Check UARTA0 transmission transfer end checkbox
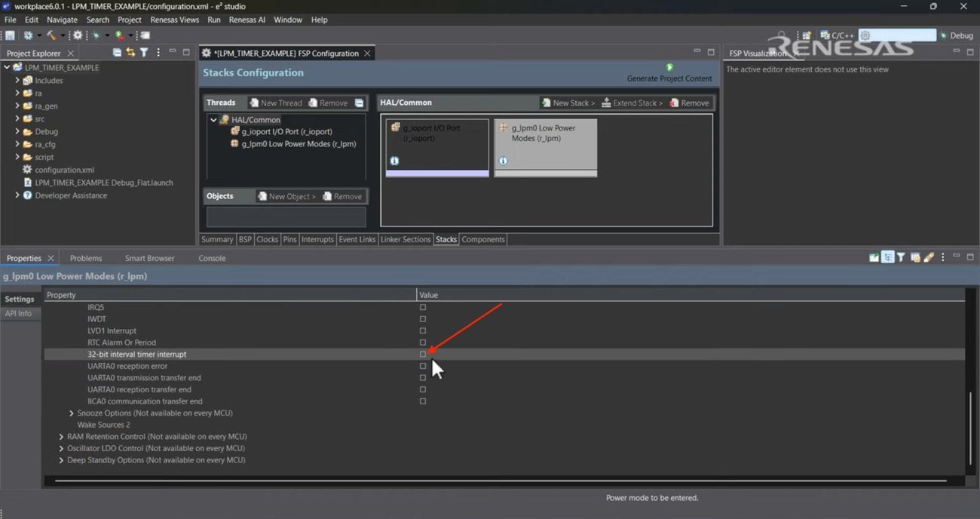 [423, 378]
